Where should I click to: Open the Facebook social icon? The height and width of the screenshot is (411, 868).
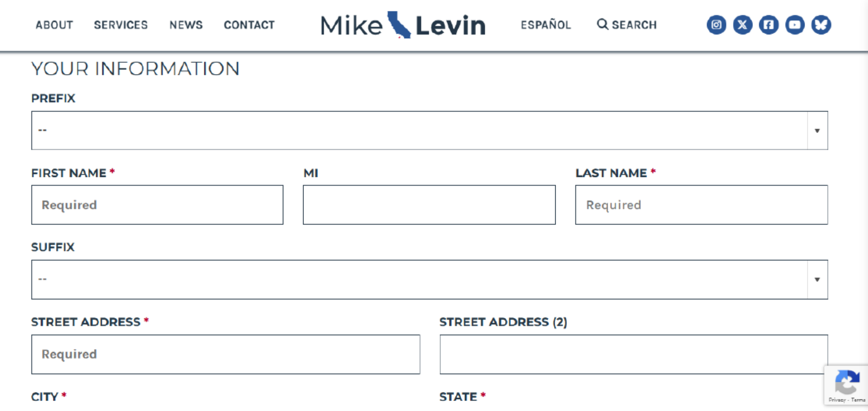tap(769, 25)
